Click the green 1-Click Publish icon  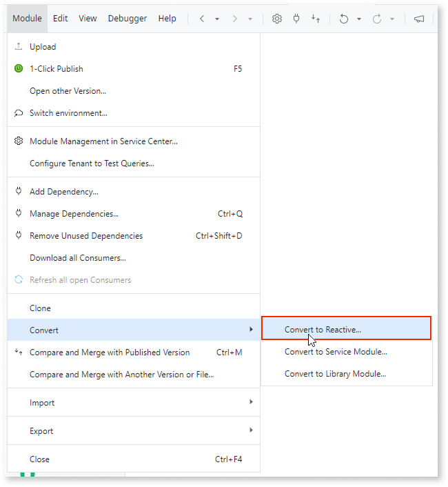pos(19,68)
